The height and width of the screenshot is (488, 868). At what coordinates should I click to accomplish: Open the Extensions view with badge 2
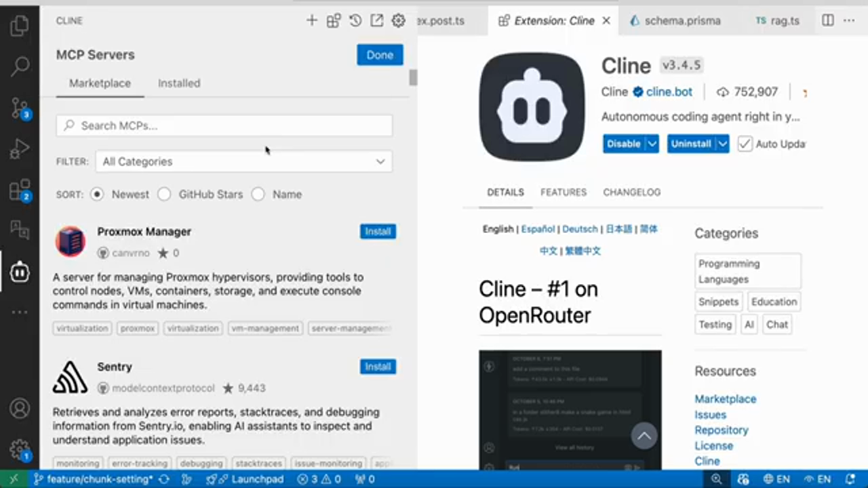[x=20, y=190]
